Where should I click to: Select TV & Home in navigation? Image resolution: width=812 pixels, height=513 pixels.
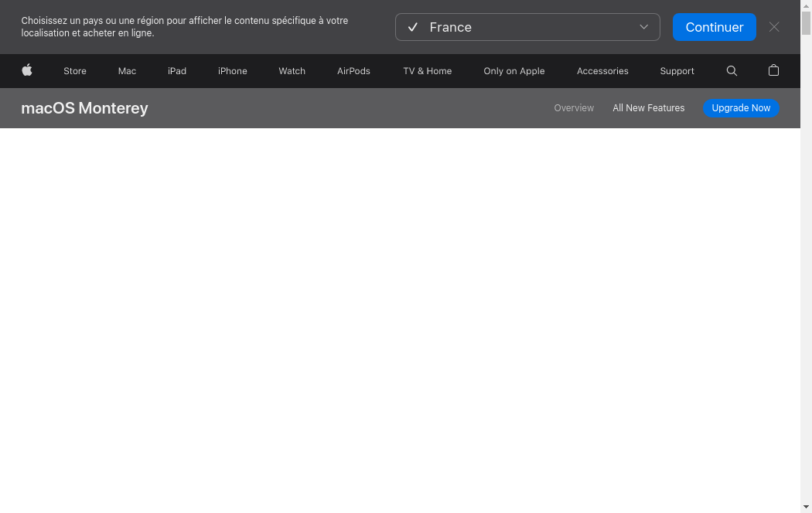click(x=427, y=71)
